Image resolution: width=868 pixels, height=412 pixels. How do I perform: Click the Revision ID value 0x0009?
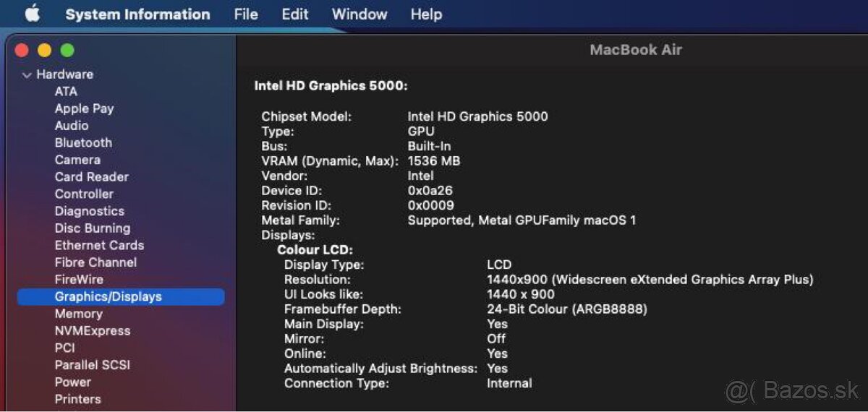(x=430, y=205)
